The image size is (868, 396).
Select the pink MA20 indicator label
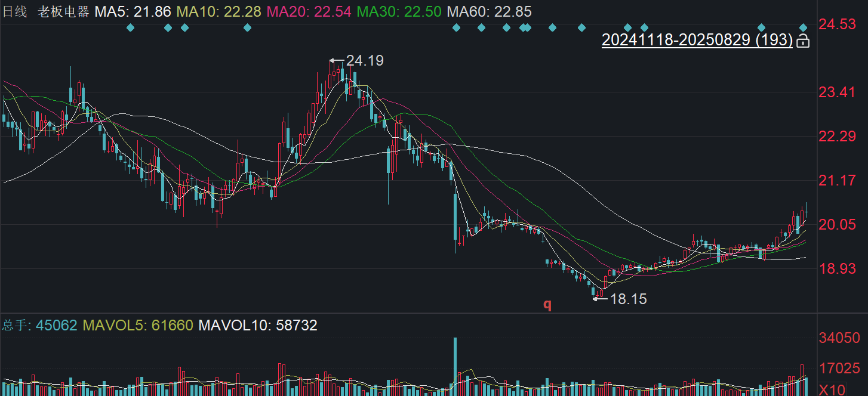pyautogui.click(x=309, y=11)
